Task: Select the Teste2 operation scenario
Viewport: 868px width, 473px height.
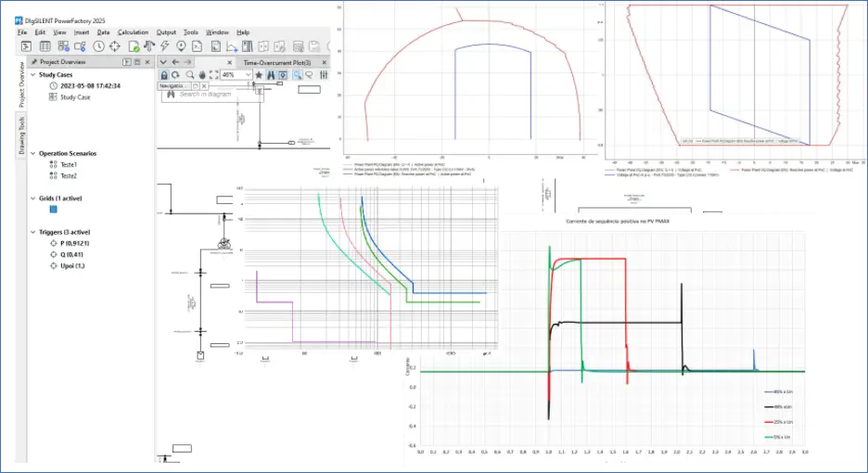Action: (x=63, y=175)
